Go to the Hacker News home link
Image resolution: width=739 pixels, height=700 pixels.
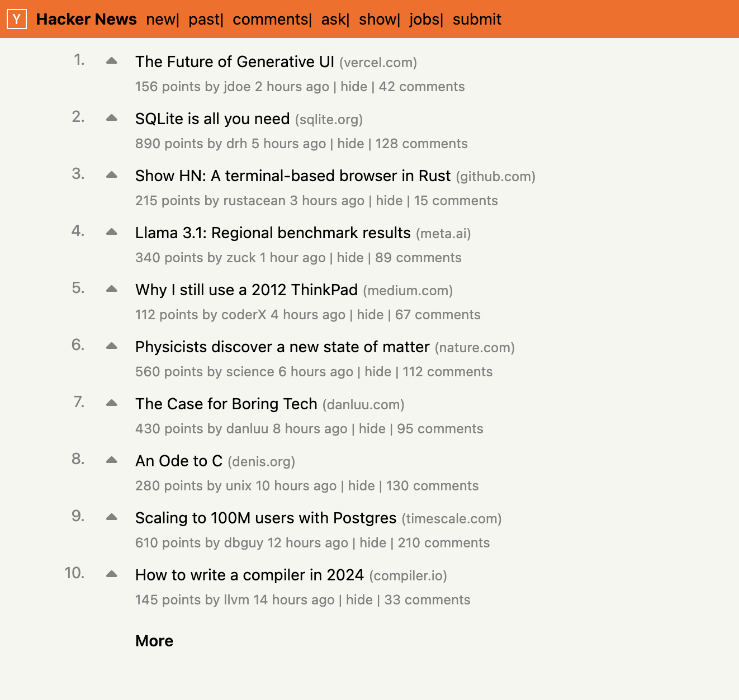point(87,20)
